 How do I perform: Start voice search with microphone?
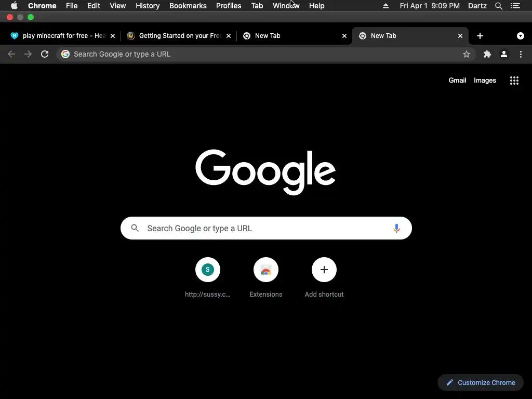396,228
